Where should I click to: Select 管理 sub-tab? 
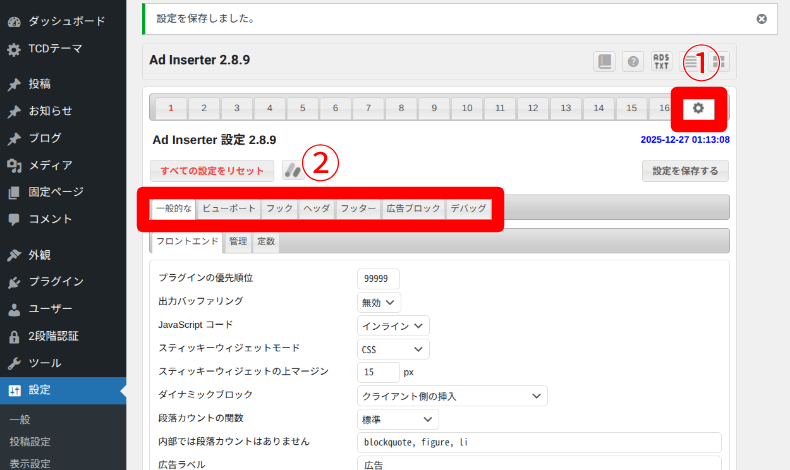pos(238,242)
